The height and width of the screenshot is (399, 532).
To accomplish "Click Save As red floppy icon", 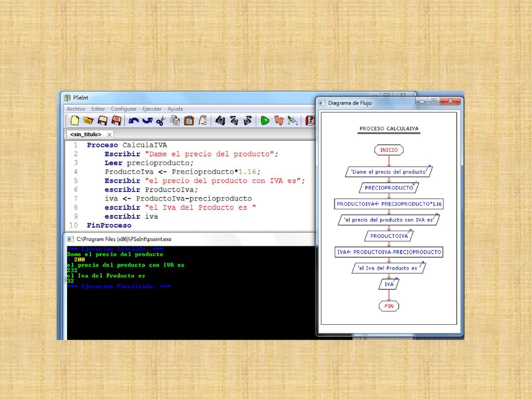I will click(116, 121).
